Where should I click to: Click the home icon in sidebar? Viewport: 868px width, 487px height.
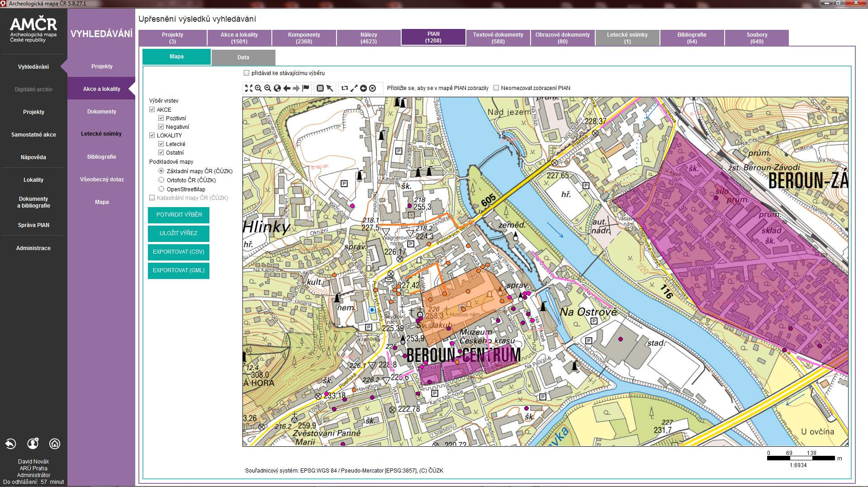point(55,444)
